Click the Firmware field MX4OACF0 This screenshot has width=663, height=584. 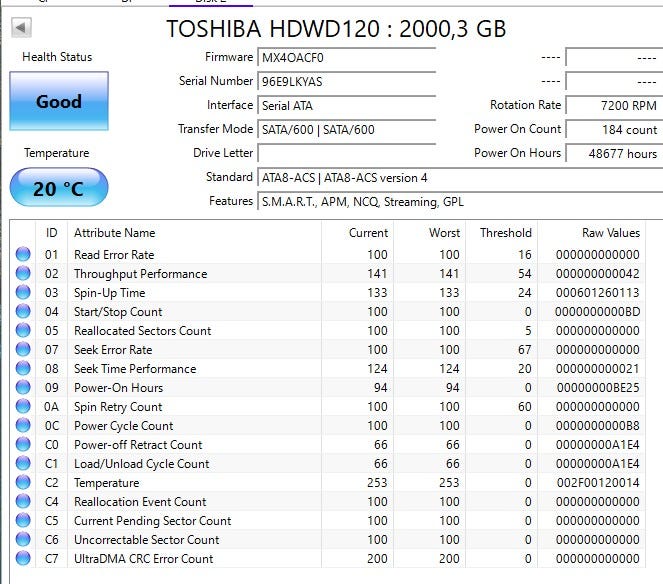pyautogui.click(x=346, y=58)
